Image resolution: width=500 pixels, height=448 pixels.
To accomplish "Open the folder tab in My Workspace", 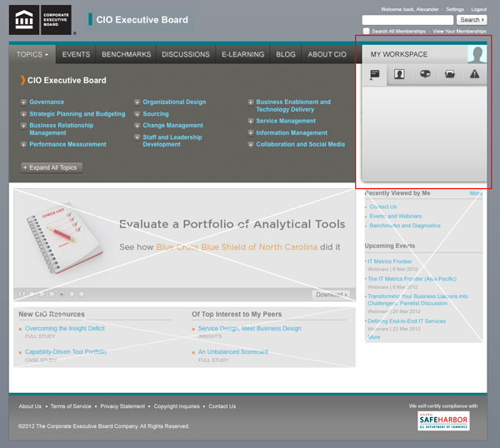I will (450, 74).
